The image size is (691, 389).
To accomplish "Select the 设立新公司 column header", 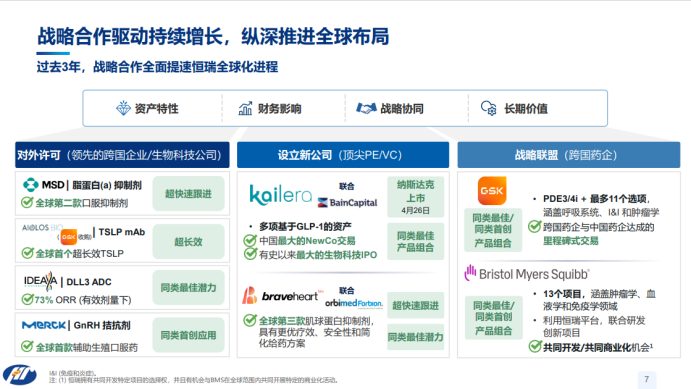I will tap(343, 155).
